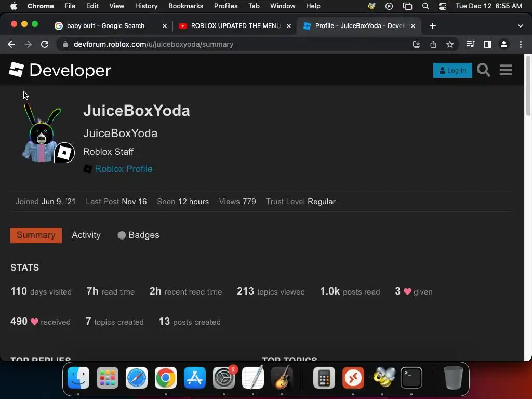Open the Bookmarks menu
Image resolution: width=532 pixels, height=399 pixels.
[185, 6]
